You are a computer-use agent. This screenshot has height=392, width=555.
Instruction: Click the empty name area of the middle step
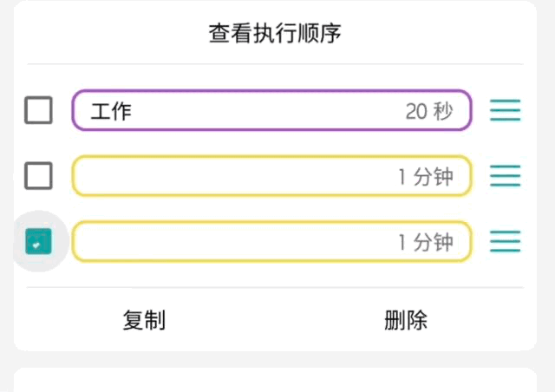coord(217,176)
